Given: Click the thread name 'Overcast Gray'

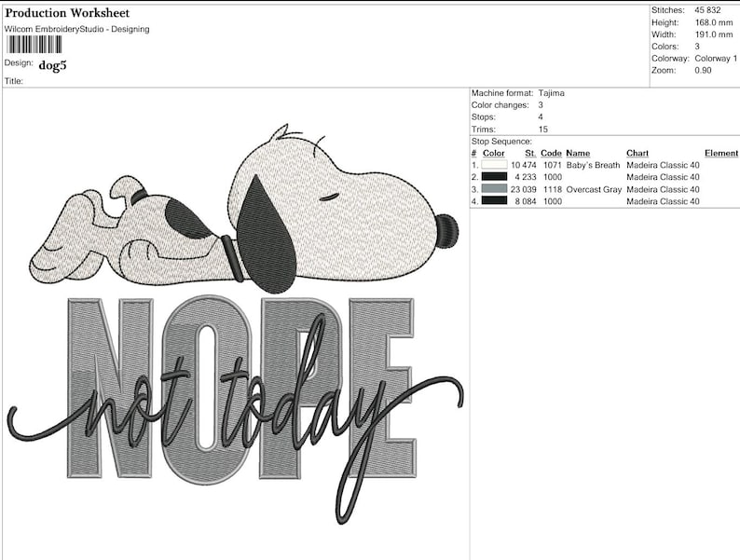Looking at the screenshot, I should pyautogui.click(x=594, y=190).
